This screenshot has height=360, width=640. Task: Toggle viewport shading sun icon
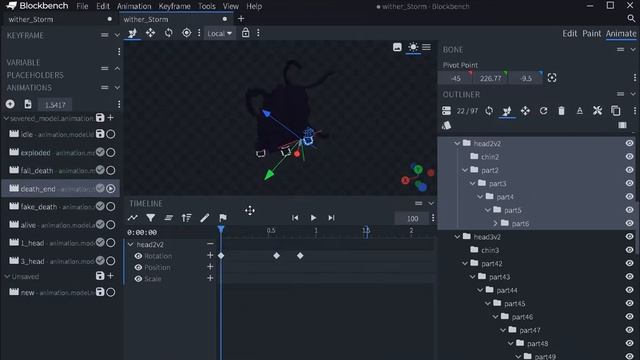(413, 47)
